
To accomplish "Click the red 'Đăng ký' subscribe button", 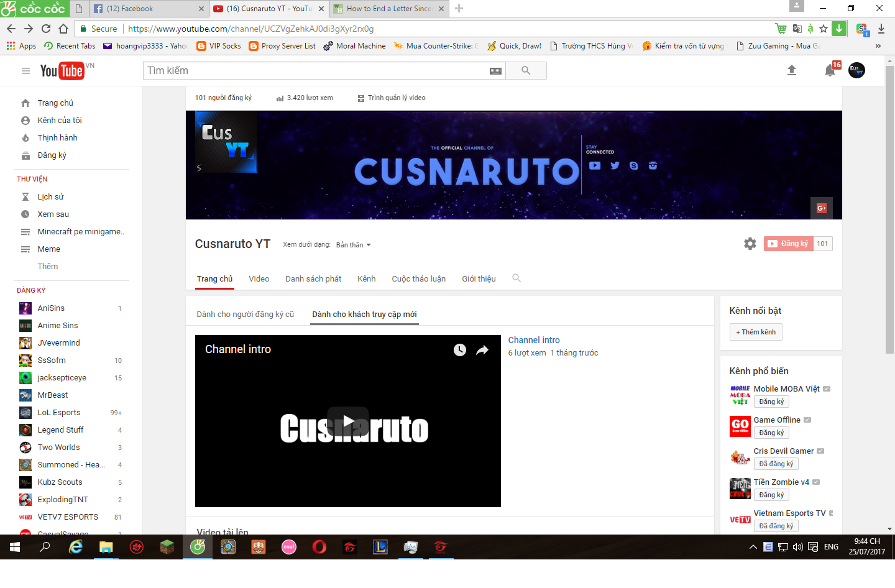I will click(x=789, y=244).
